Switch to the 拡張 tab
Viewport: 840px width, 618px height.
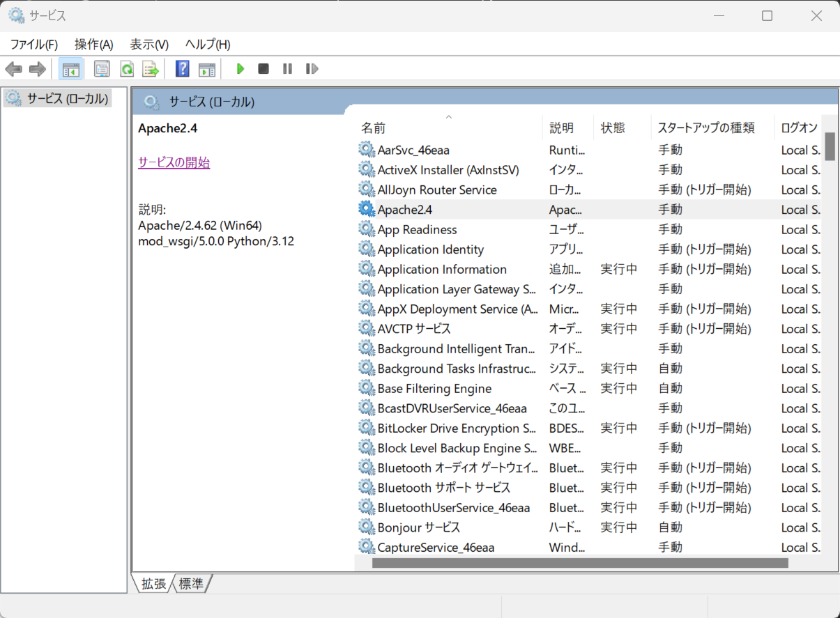tap(153, 584)
